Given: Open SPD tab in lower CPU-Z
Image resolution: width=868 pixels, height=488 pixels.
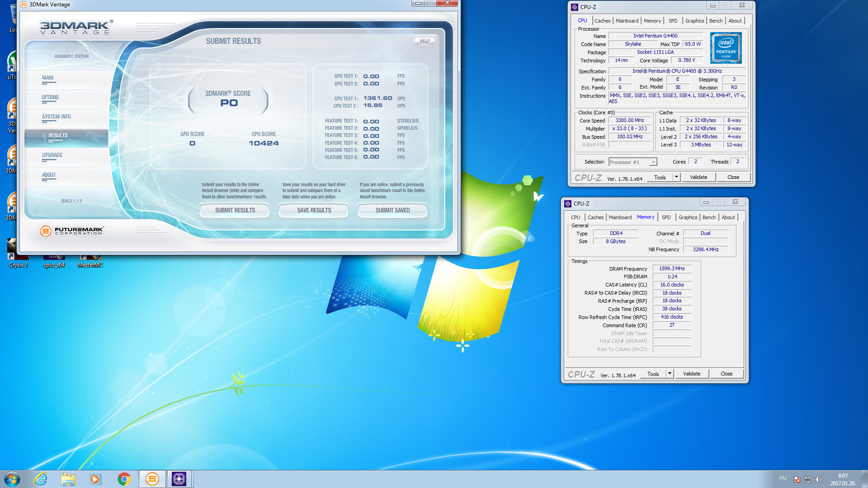Looking at the screenshot, I should click(666, 217).
